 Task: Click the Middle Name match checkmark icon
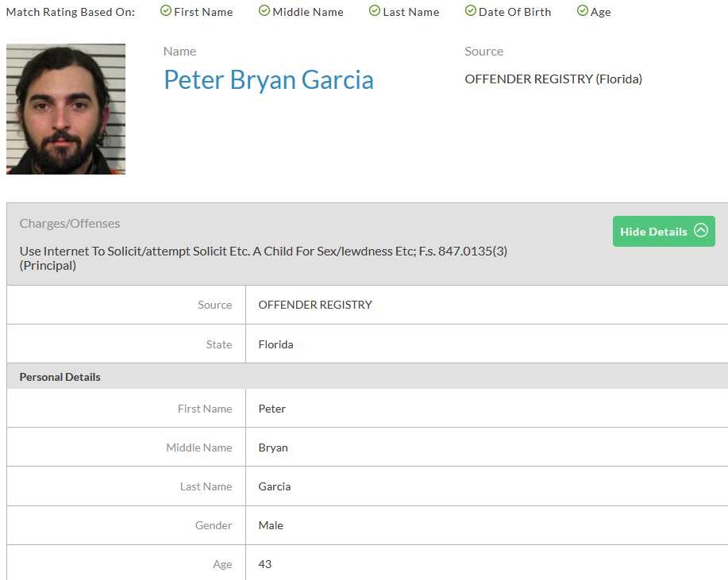point(264,11)
